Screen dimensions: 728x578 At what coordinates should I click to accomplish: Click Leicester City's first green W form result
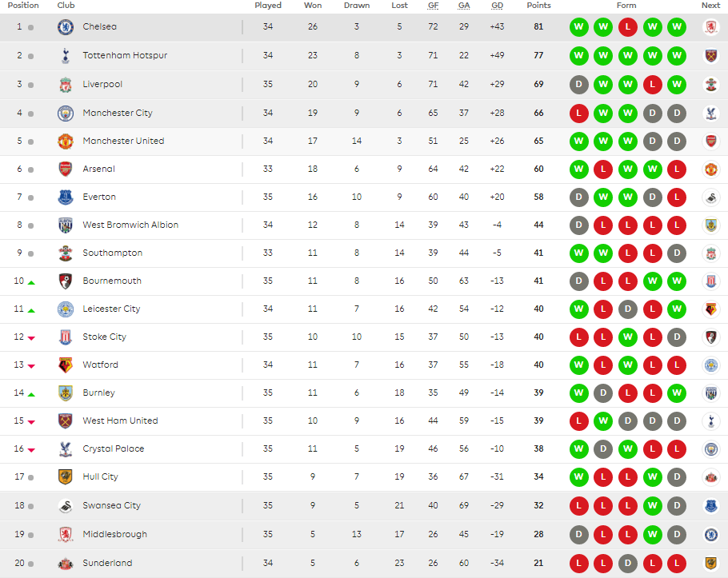coord(579,309)
